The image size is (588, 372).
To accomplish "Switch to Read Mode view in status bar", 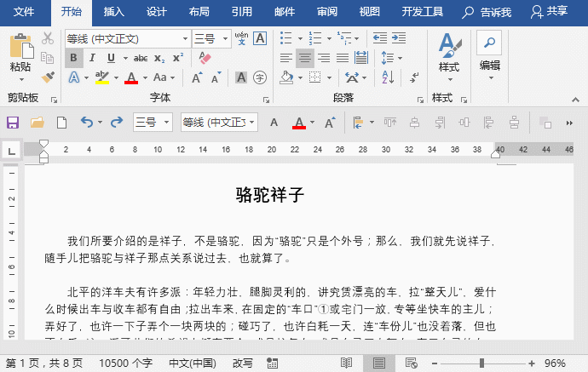I will pos(347,363).
